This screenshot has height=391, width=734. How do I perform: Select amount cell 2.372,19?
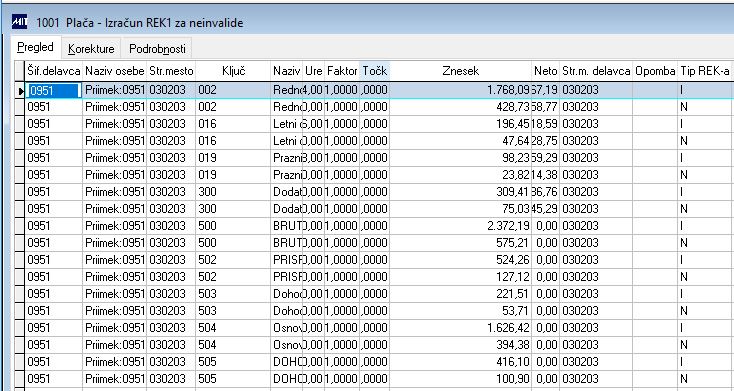click(x=461, y=226)
